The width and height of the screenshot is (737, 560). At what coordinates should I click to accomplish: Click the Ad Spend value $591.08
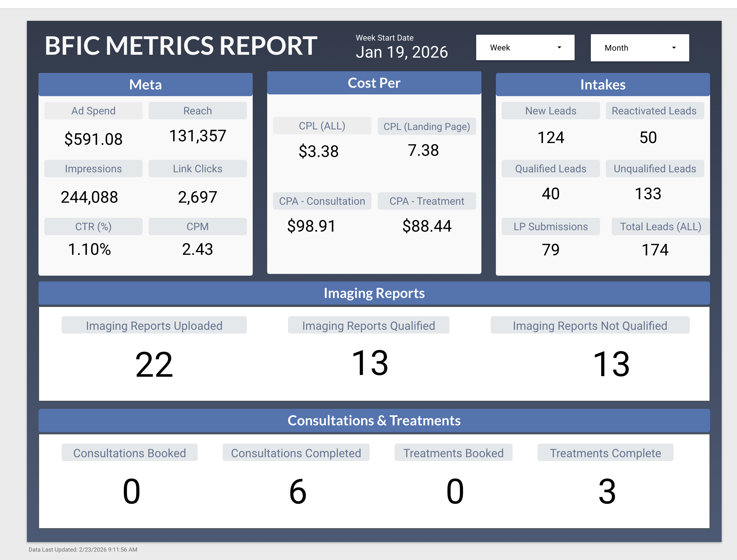pos(93,139)
